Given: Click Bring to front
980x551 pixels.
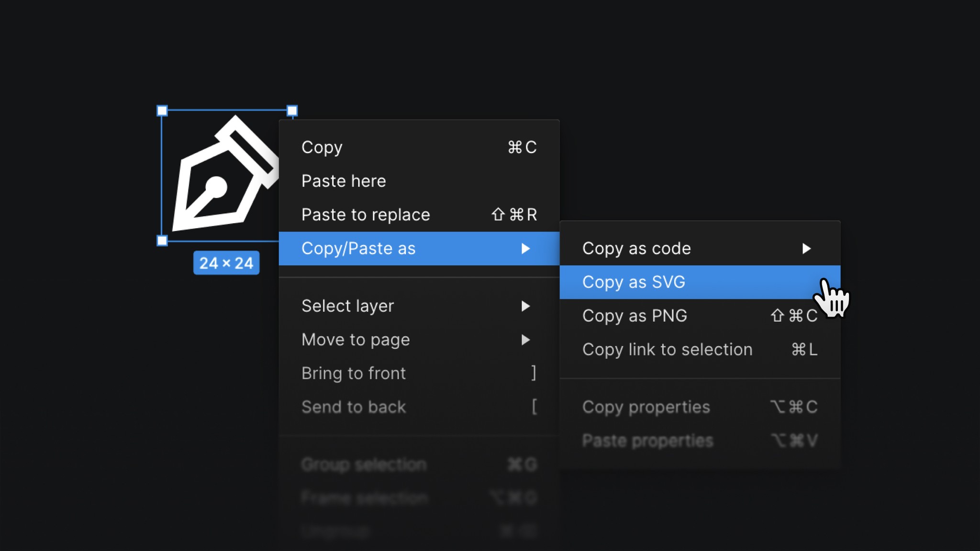Looking at the screenshot, I should pyautogui.click(x=354, y=373).
